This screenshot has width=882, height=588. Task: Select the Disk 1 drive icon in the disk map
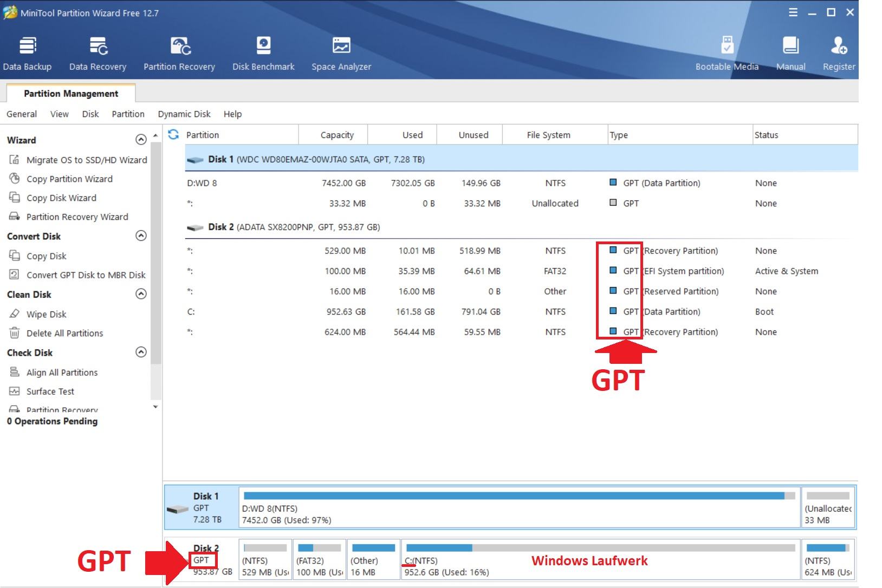178,509
